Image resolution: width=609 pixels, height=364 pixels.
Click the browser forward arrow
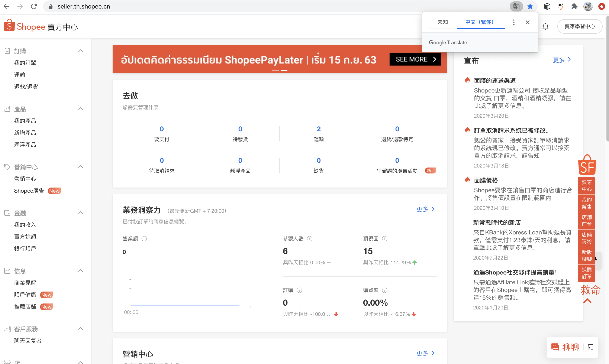[20, 6]
